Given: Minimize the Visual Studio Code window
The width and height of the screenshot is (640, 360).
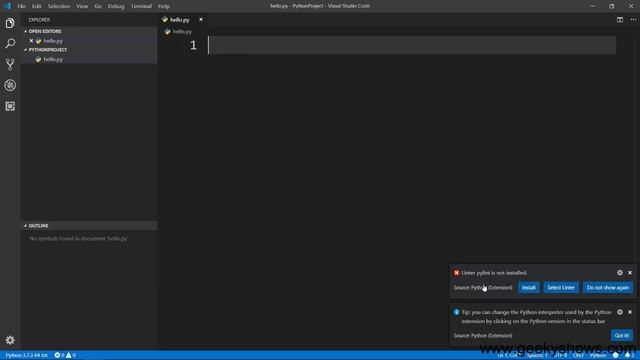Looking at the screenshot, I should point(592,6).
